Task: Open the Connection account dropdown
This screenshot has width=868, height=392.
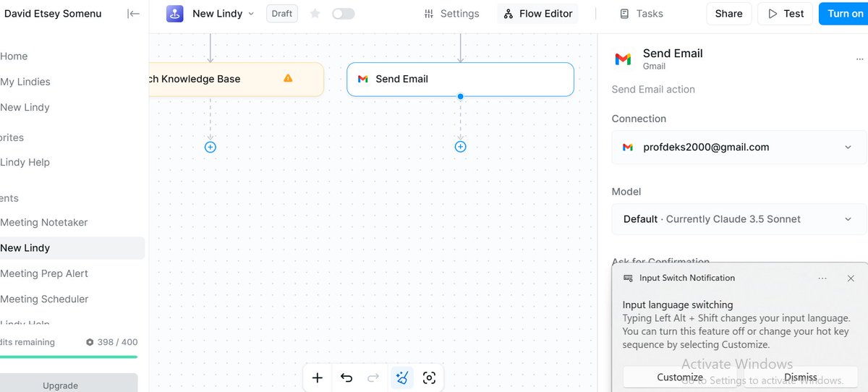Action: click(x=739, y=147)
